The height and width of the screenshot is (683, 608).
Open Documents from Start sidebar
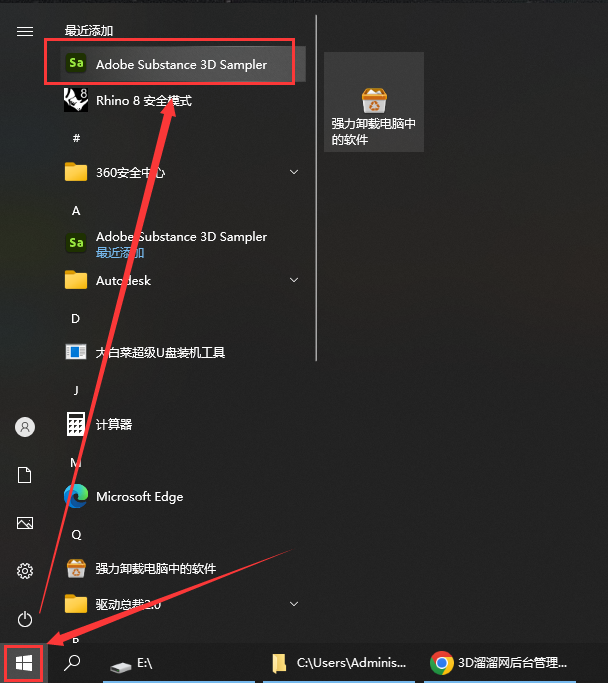point(25,475)
